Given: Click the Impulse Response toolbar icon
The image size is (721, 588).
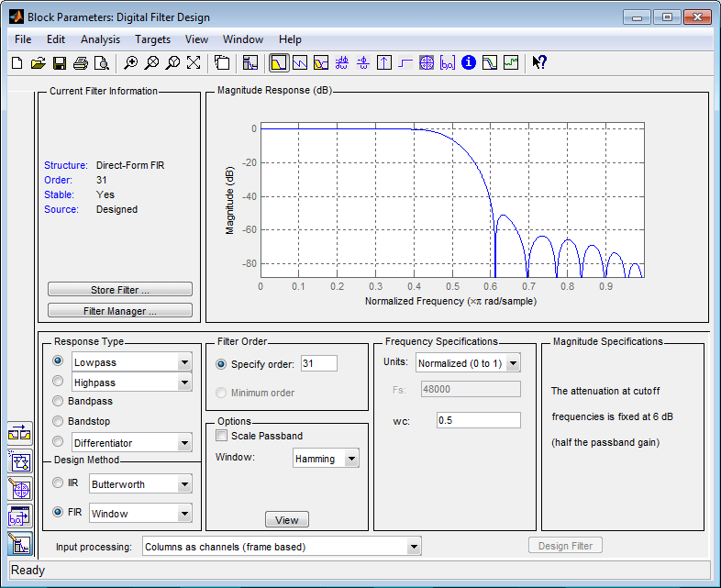Looking at the screenshot, I should 384,63.
